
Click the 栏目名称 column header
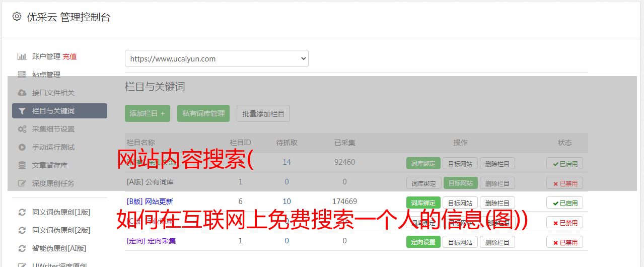point(140,143)
